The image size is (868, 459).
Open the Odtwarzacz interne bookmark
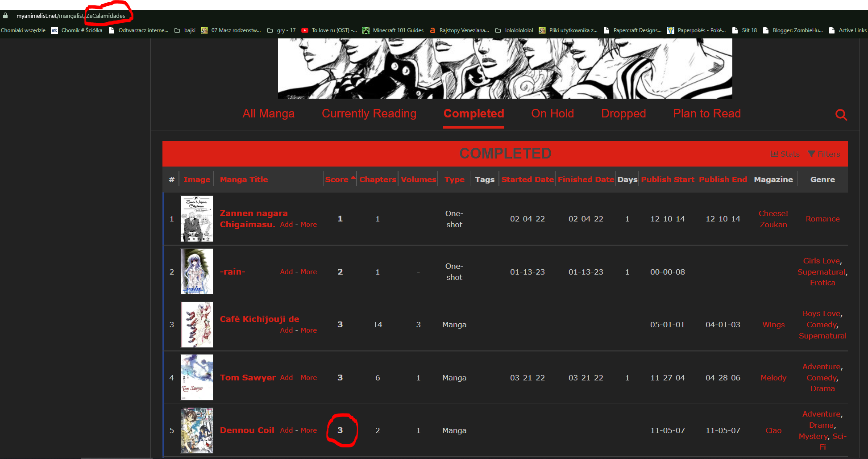pyautogui.click(x=138, y=30)
